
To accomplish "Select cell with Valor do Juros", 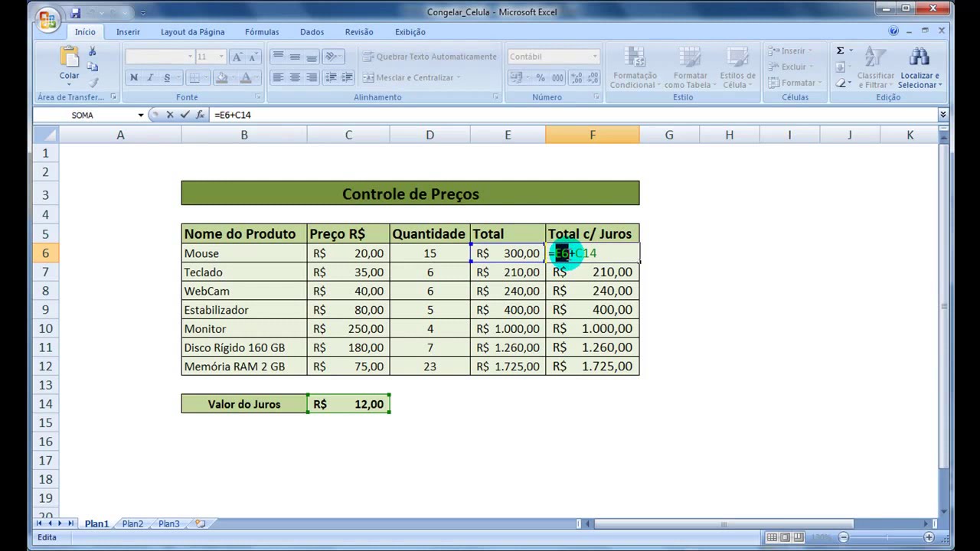I will click(244, 404).
